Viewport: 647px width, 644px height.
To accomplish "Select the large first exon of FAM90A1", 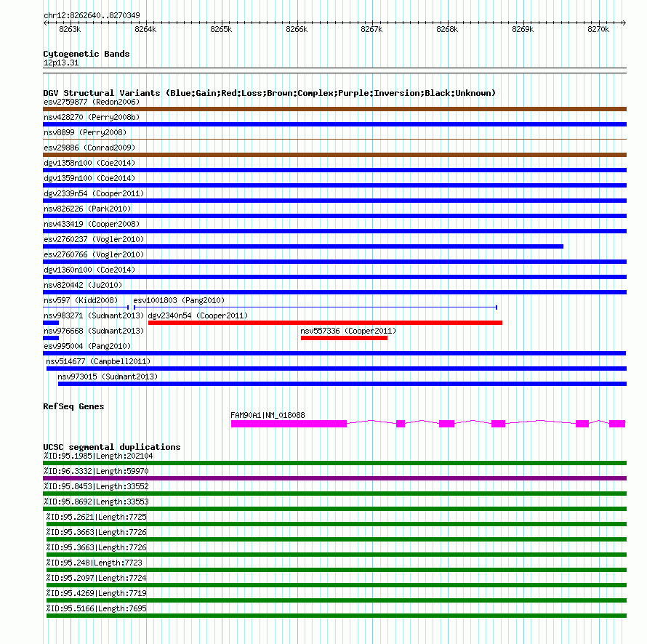I will click(289, 424).
